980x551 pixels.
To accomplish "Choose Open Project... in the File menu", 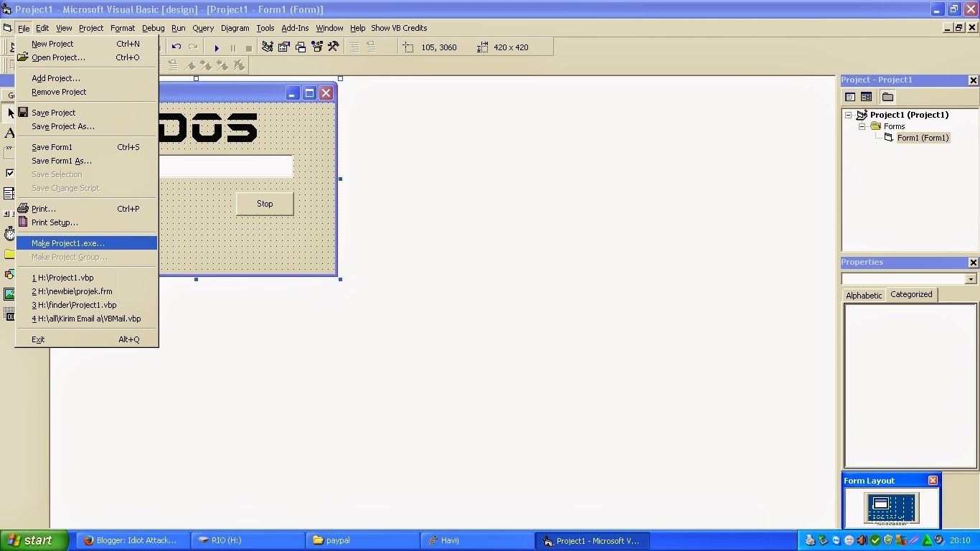I will (86, 57).
